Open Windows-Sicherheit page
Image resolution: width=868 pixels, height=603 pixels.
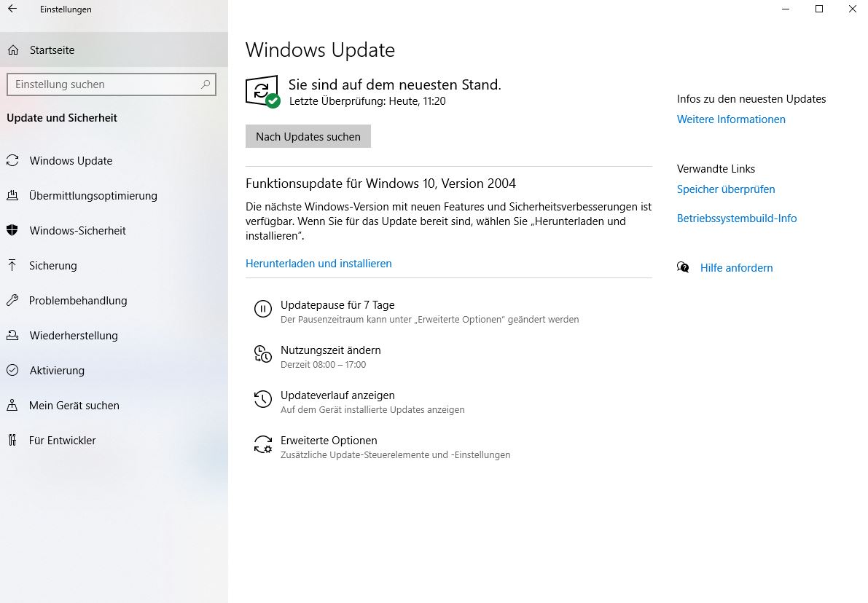114,230
